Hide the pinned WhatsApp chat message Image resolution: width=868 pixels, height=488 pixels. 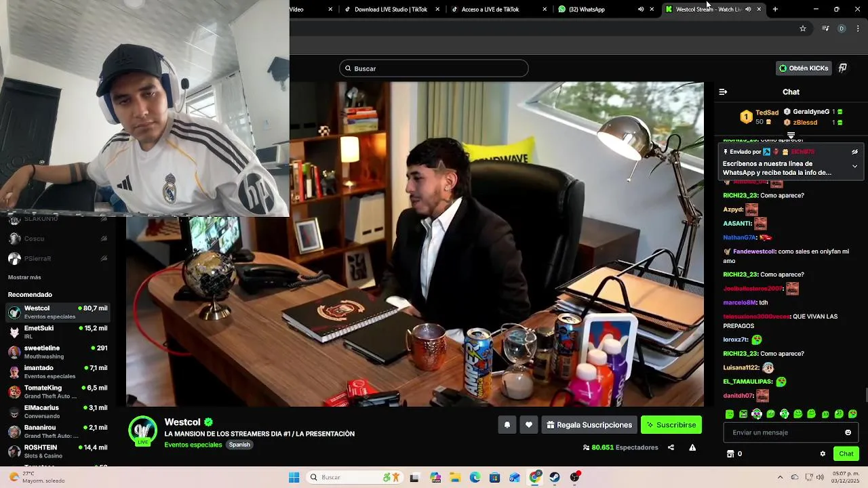click(x=854, y=152)
